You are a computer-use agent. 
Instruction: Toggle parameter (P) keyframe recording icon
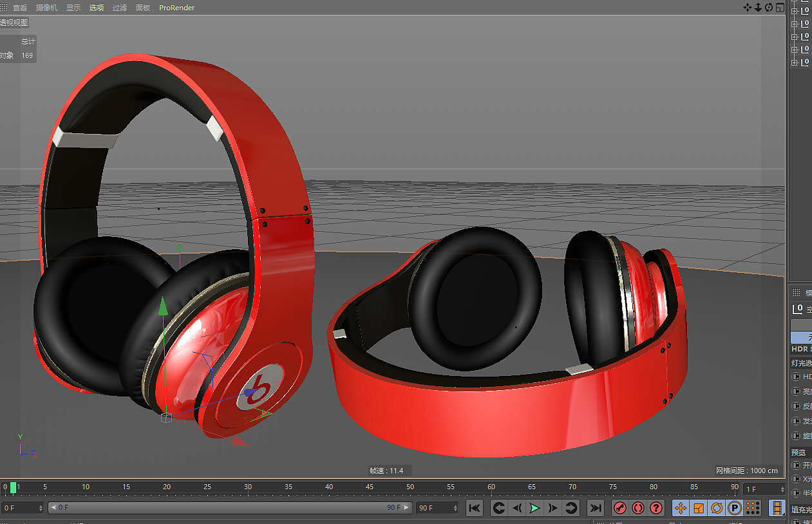click(735, 508)
